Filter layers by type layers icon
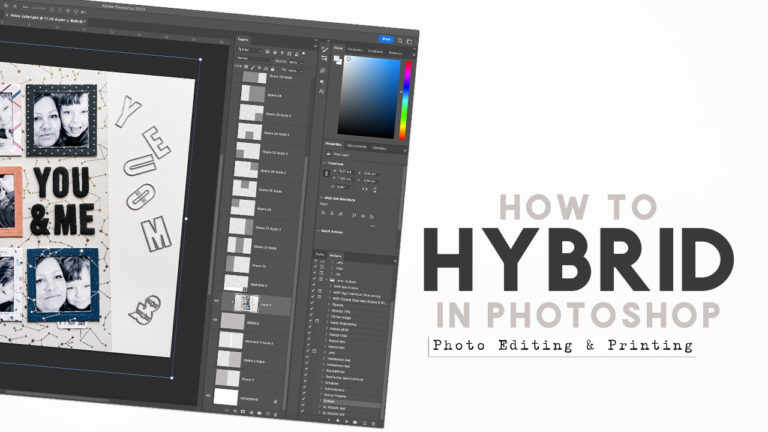 pos(282,53)
